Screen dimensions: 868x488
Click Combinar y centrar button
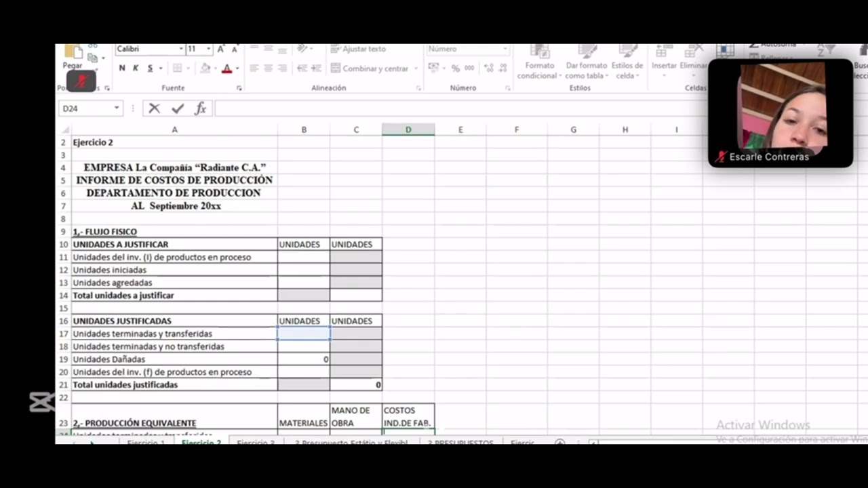pyautogui.click(x=370, y=68)
